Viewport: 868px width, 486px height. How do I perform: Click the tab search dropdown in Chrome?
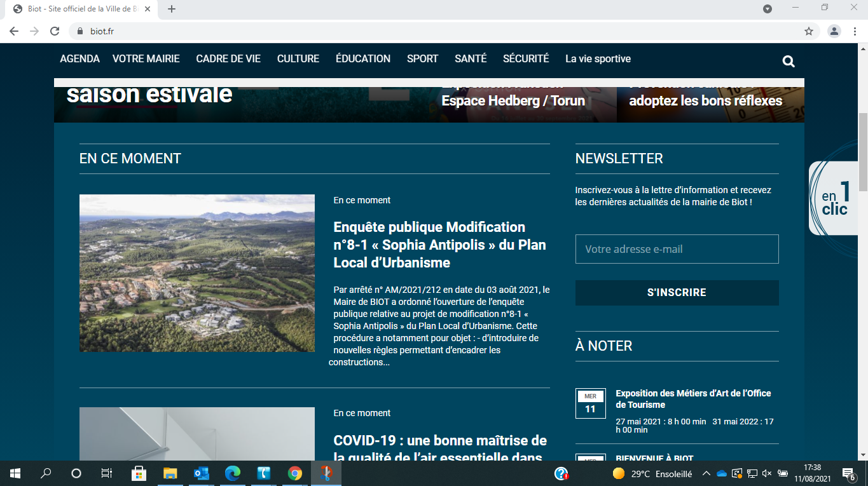click(768, 9)
